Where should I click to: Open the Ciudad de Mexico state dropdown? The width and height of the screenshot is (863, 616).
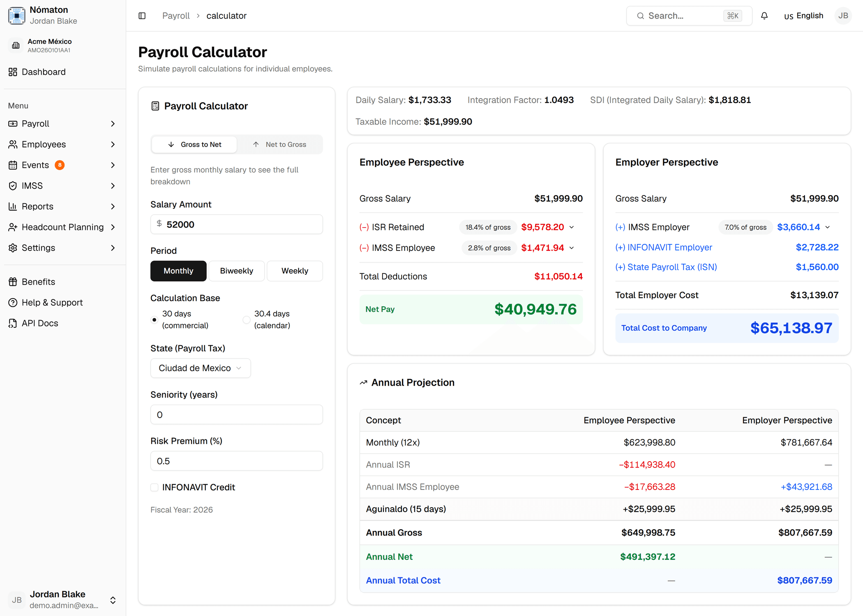click(201, 368)
